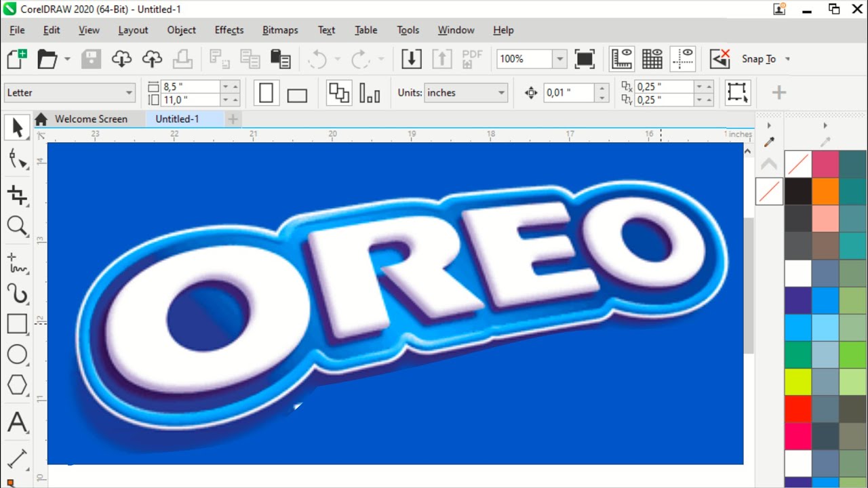868x488 pixels.
Task: Select the Parallel Dimension tool
Action: pos(17,458)
